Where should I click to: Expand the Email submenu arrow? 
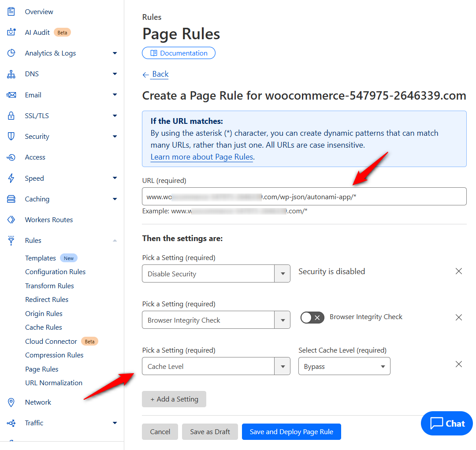115,95
